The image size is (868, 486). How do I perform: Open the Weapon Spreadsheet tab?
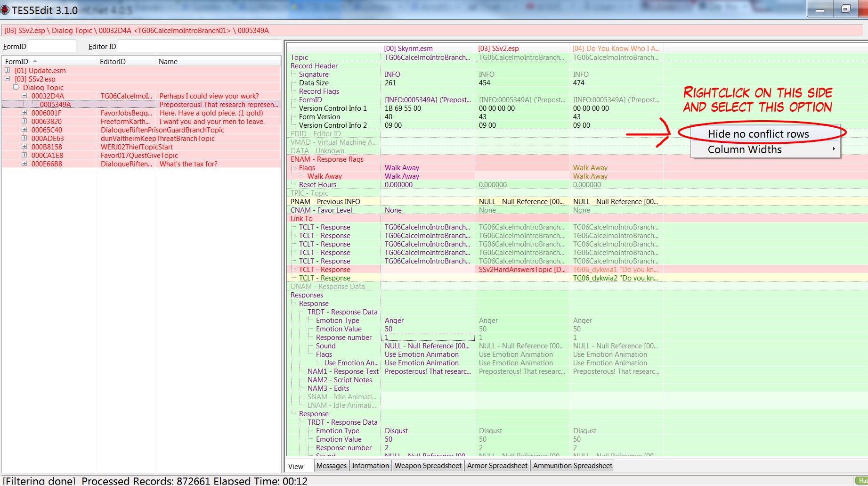[x=428, y=466]
